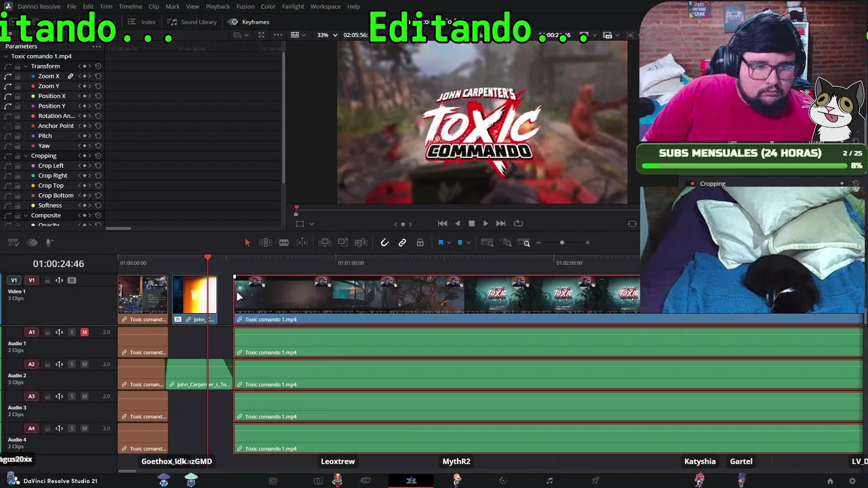Viewport: 868px width, 488px height.
Task: Open the Playback menu
Action: (x=218, y=7)
